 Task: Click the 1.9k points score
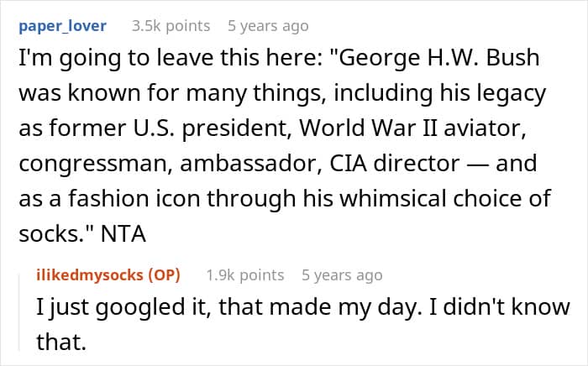click(x=244, y=274)
